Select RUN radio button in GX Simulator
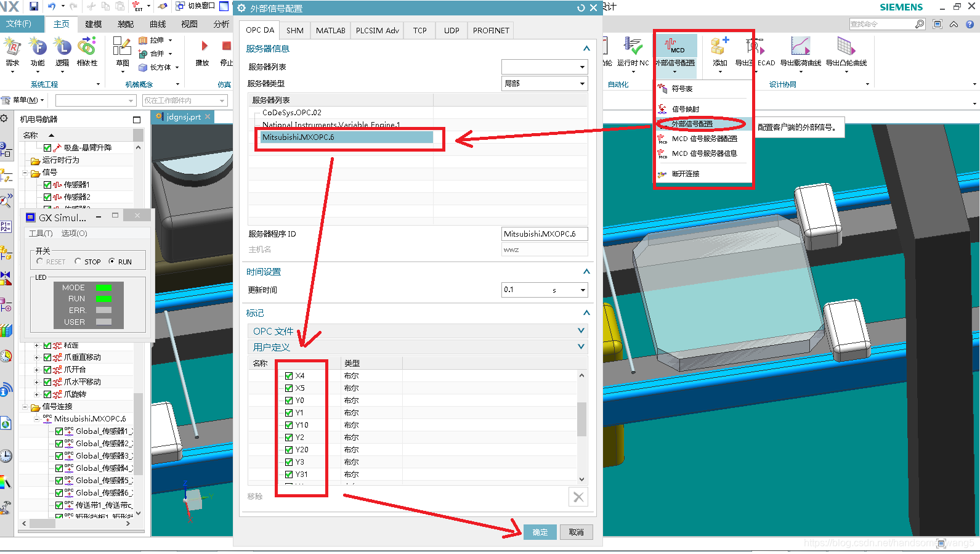 coord(111,261)
